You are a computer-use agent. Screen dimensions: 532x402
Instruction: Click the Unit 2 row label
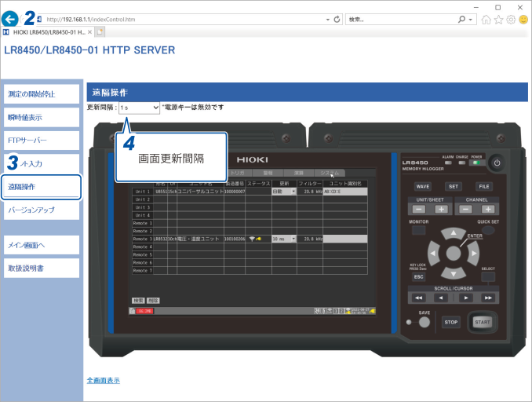[x=143, y=199]
